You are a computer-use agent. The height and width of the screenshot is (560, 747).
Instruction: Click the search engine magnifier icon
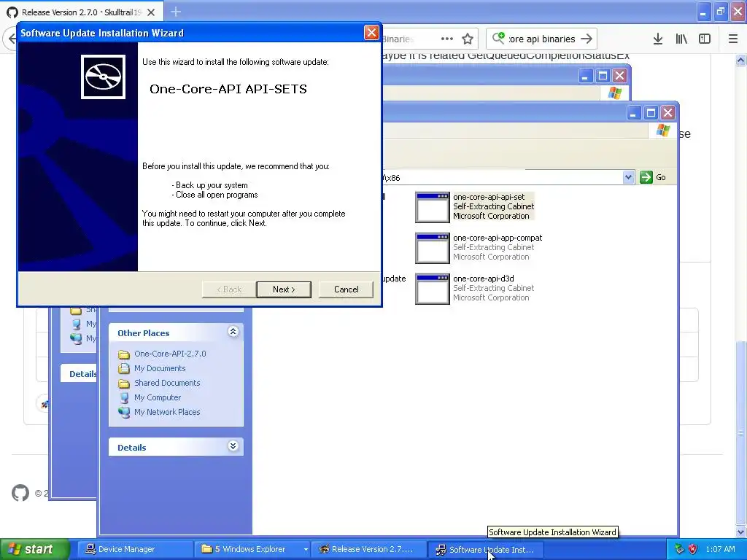[x=498, y=38]
